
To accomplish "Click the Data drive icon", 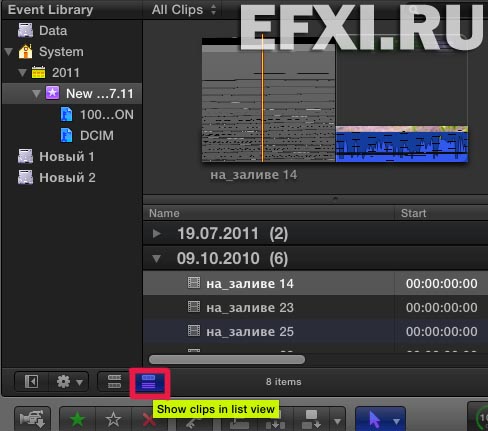I will pyautogui.click(x=25, y=30).
